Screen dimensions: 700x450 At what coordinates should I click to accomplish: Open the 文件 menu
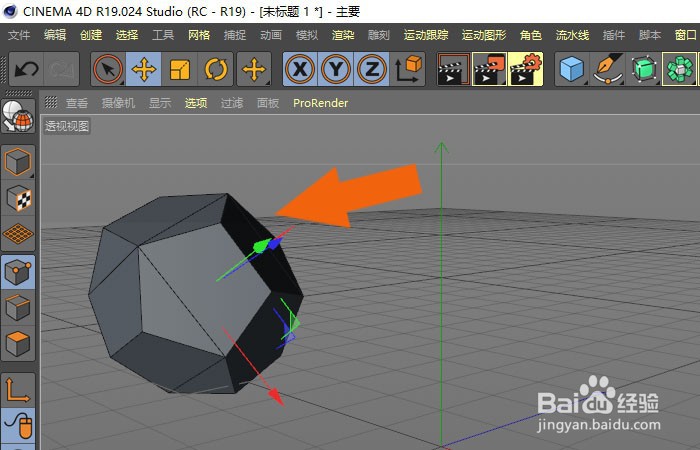coord(19,35)
